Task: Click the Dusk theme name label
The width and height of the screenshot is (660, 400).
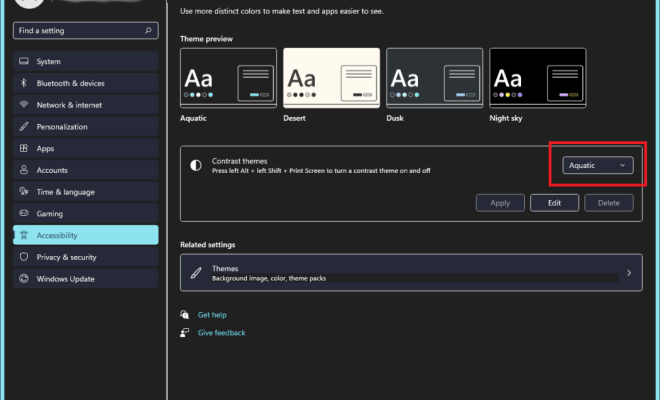Action: click(395, 118)
